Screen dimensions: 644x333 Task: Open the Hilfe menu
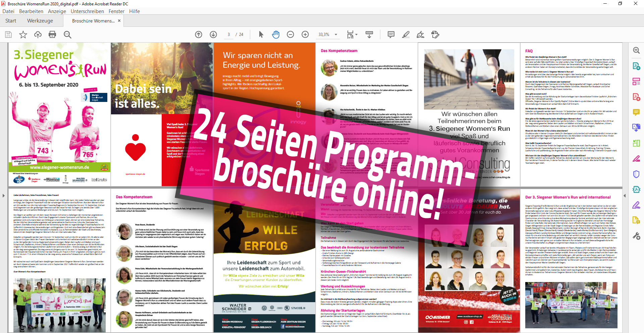click(135, 11)
